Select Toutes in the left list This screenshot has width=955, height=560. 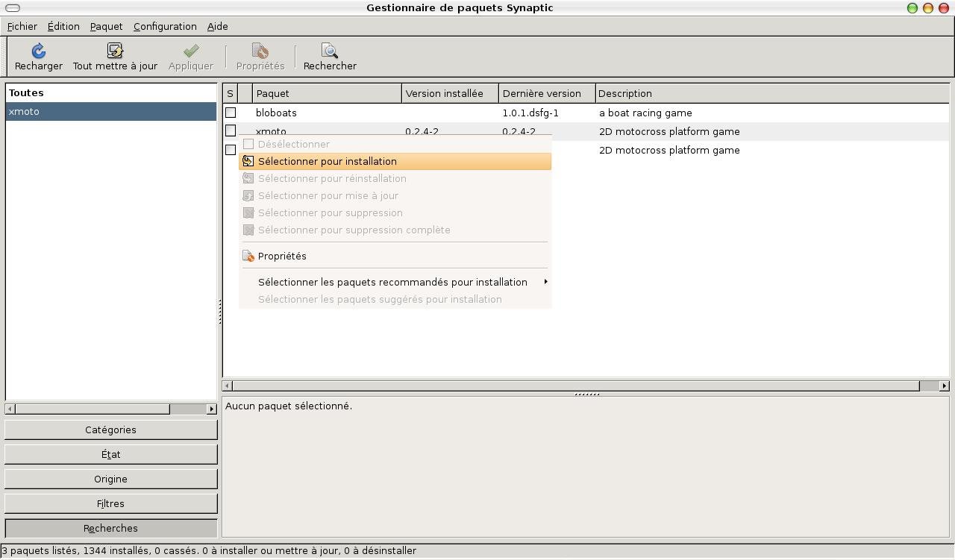[x=111, y=93]
